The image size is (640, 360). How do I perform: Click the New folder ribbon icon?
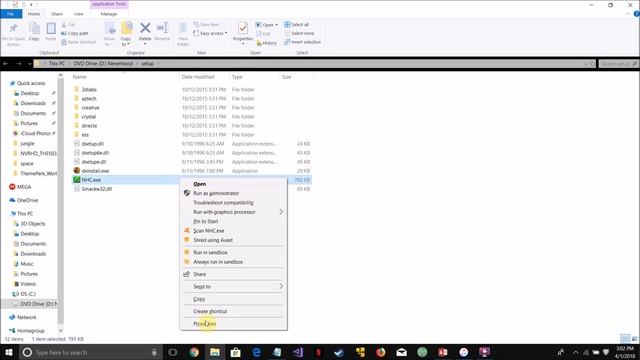point(183,33)
